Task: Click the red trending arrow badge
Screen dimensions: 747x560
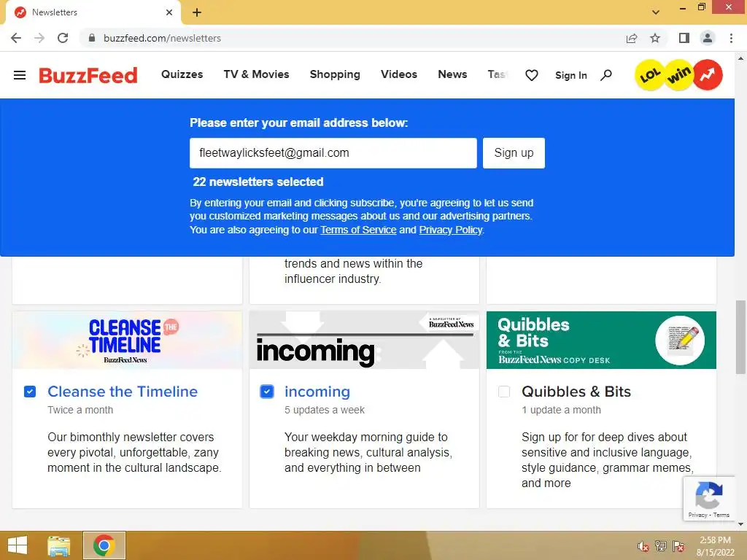Action: 708,75
